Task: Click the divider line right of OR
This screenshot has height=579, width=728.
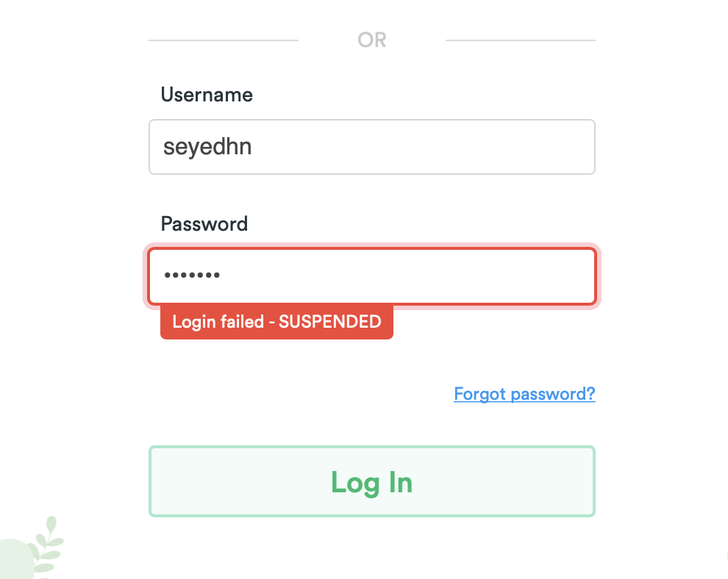Action: point(521,40)
